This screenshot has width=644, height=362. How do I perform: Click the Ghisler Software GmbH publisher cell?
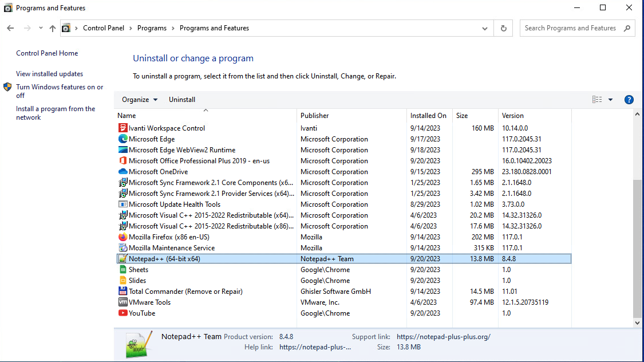pyautogui.click(x=335, y=292)
